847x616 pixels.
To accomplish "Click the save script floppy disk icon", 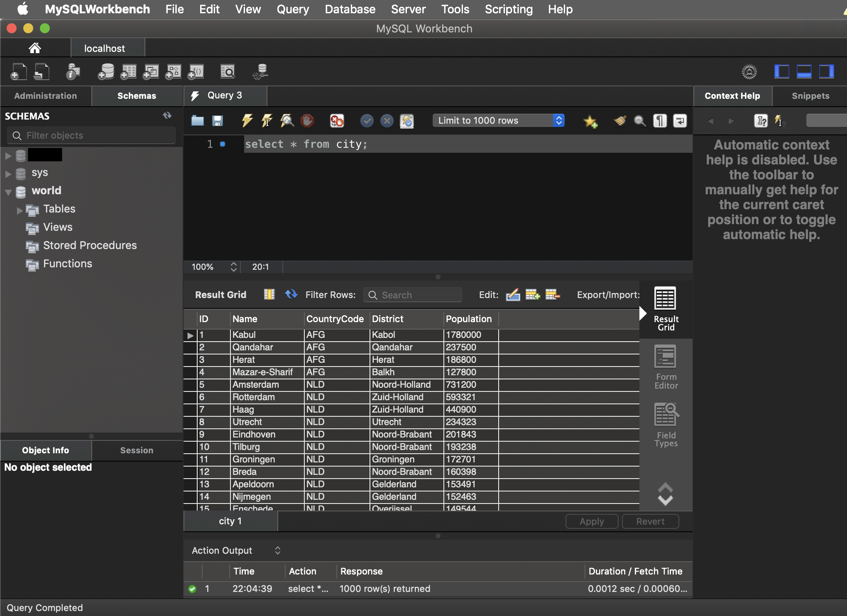I will (x=218, y=121).
